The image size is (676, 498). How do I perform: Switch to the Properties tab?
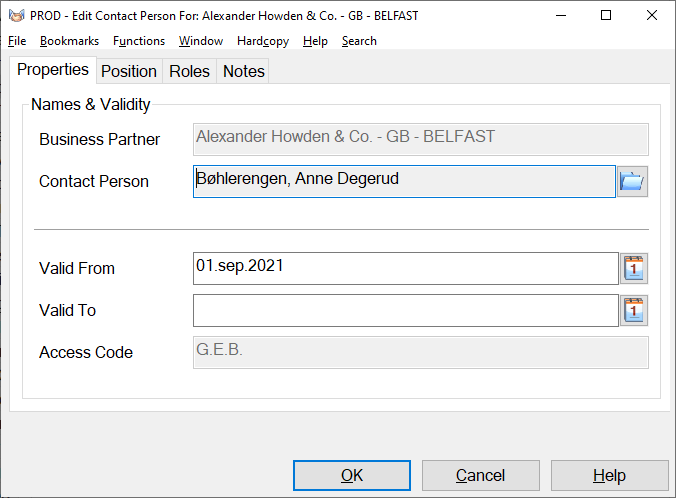pyautogui.click(x=53, y=69)
